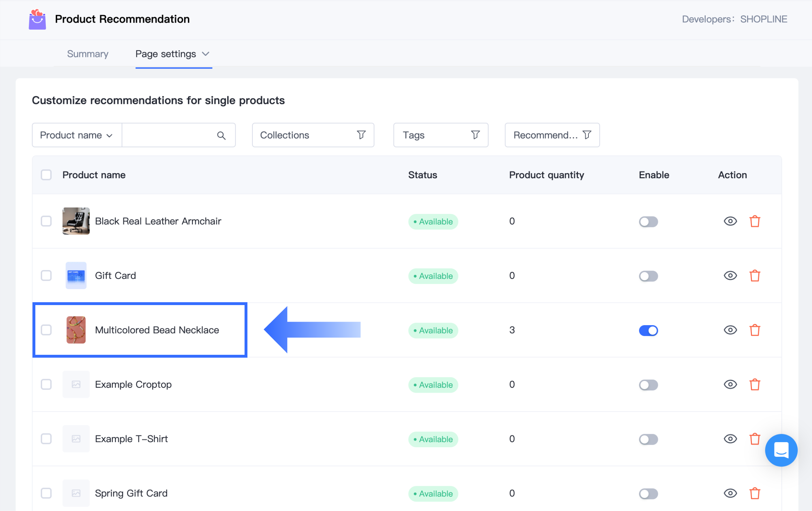Click the Product Recommendation app logo
The height and width of the screenshot is (511, 812).
[37, 19]
